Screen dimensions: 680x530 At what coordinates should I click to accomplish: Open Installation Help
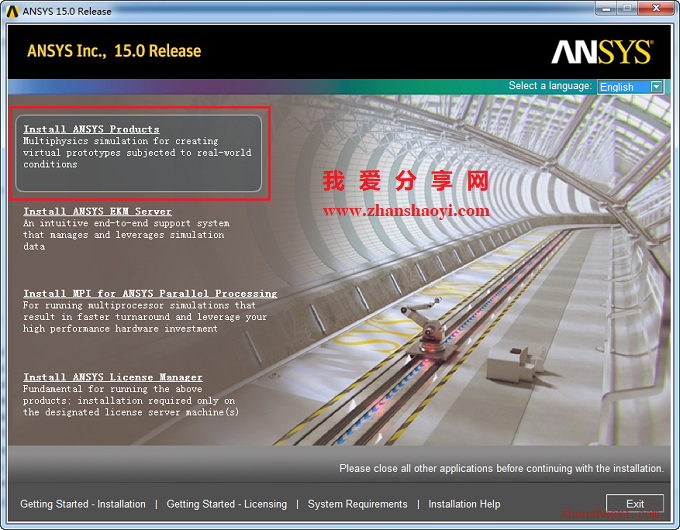(464, 504)
